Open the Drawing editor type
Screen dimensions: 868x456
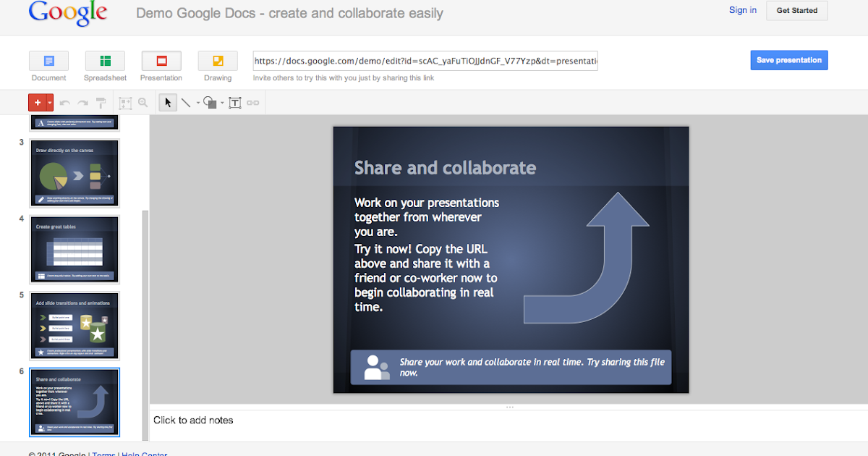218,61
